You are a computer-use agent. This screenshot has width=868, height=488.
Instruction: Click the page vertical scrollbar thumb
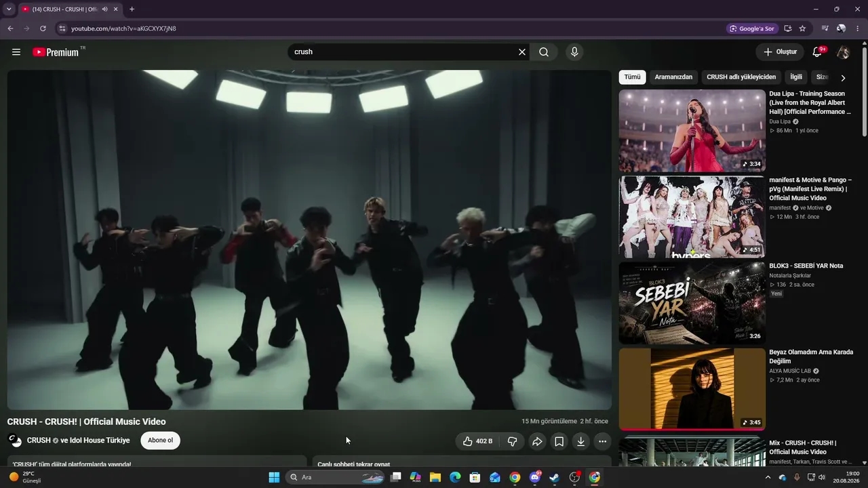click(865, 91)
